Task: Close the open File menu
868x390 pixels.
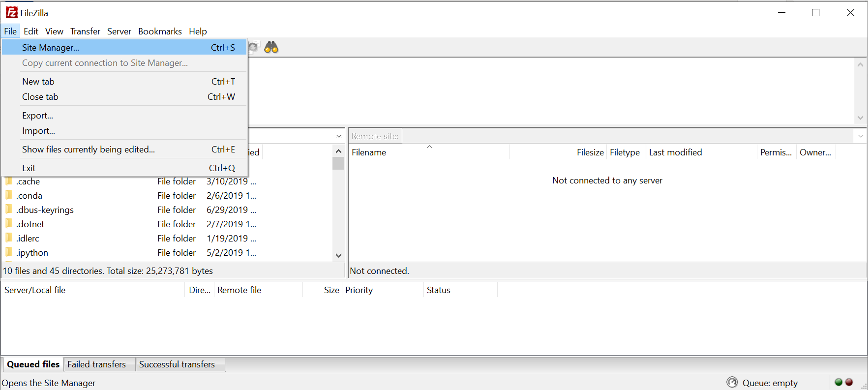Action: click(x=10, y=31)
